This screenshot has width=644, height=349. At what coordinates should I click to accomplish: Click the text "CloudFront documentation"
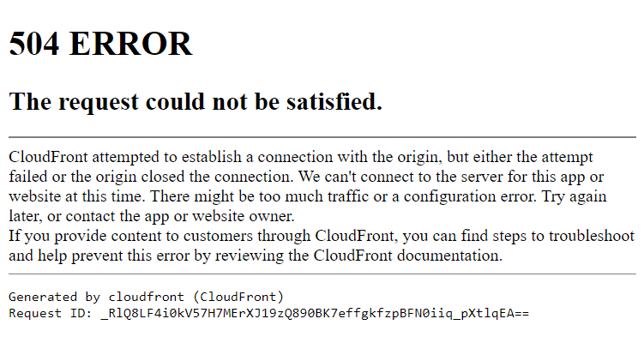coord(406,256)
